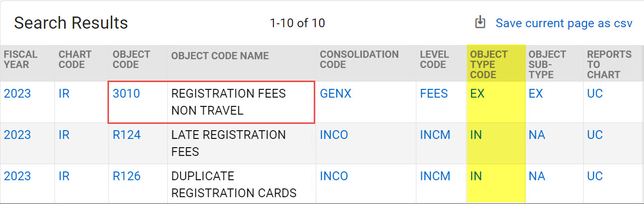
Task: Sort by Fiscal Year column header
Action: click(x=20, y=60)
